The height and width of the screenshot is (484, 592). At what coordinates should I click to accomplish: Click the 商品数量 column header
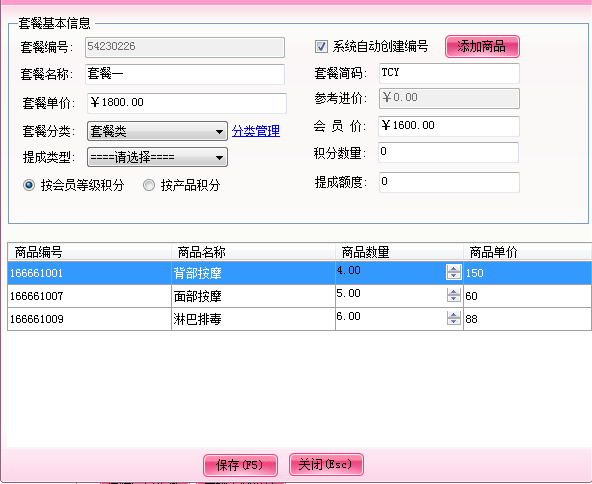coord(399,252)
